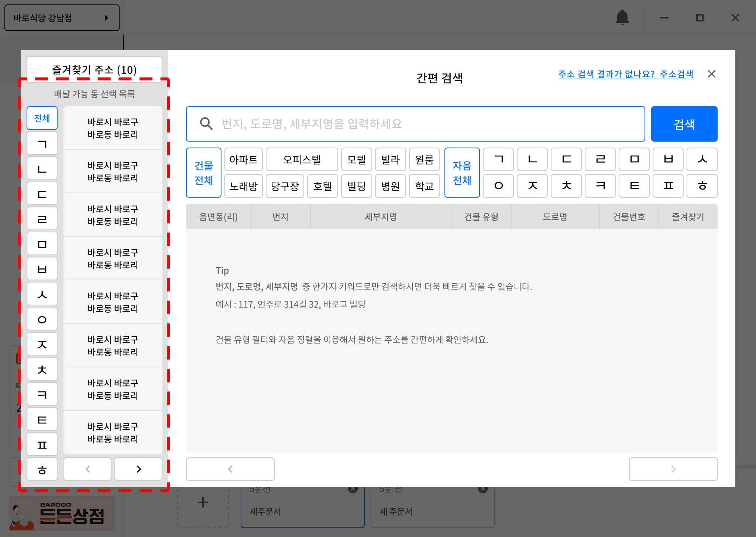Click the plus icon to add order
Viewport: 756px width, 537px height.
point(203,502)
